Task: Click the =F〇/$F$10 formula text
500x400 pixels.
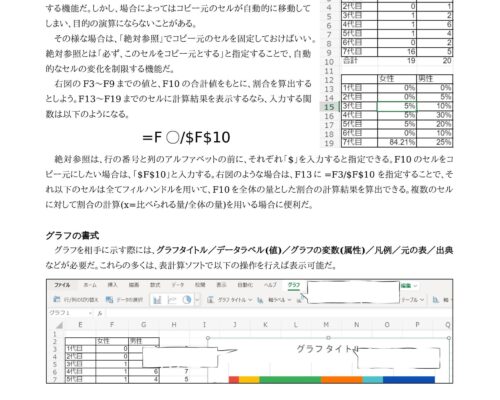Action: tap(186, 137)
